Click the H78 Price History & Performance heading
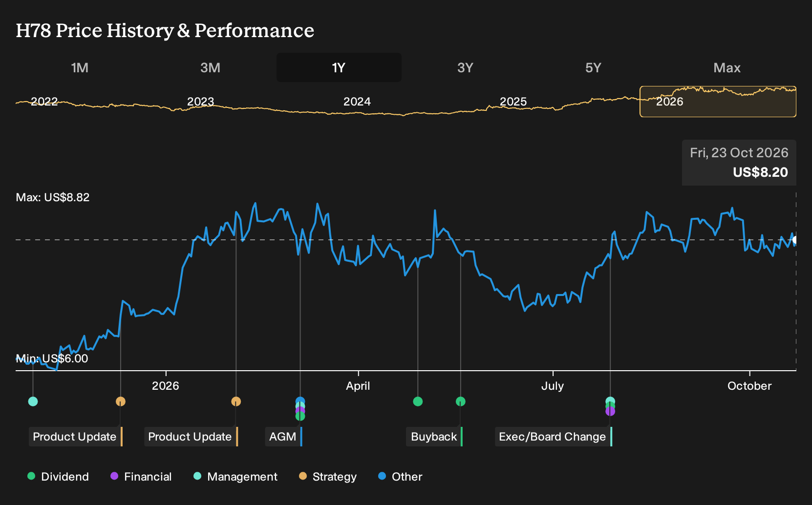Viewport: 812px width, 505px height. click(x=165, y=30)
